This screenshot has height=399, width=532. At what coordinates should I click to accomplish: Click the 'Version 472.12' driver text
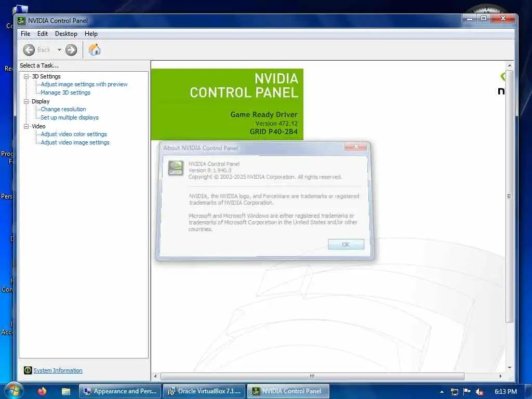(276, 124)
